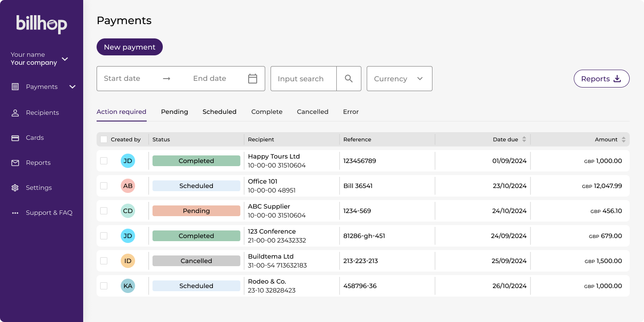Image resolution: width=644 pixels, height=322 pixels.
Task: Open the calendar date picker icon
Action: coord(253,79)
